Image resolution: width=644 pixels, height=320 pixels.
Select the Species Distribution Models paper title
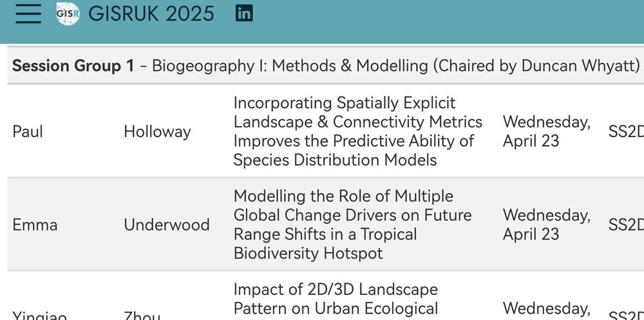(357, 131)
